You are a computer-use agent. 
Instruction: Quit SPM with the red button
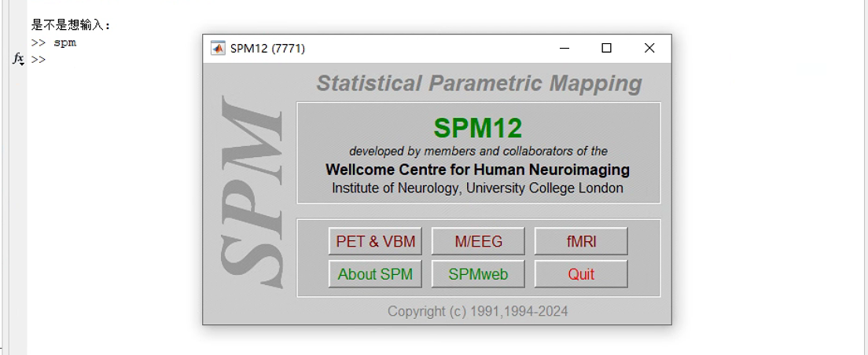[581, 274]
